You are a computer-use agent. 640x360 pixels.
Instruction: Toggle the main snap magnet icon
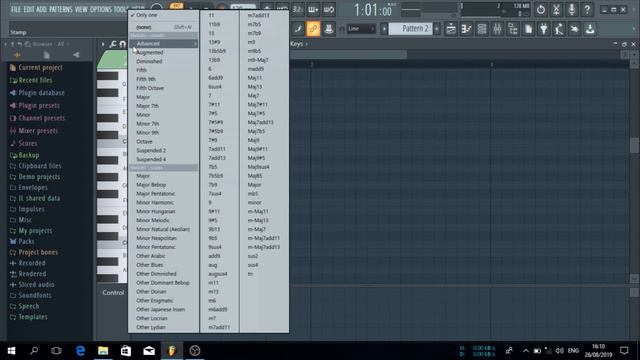(x=342, y=29)
